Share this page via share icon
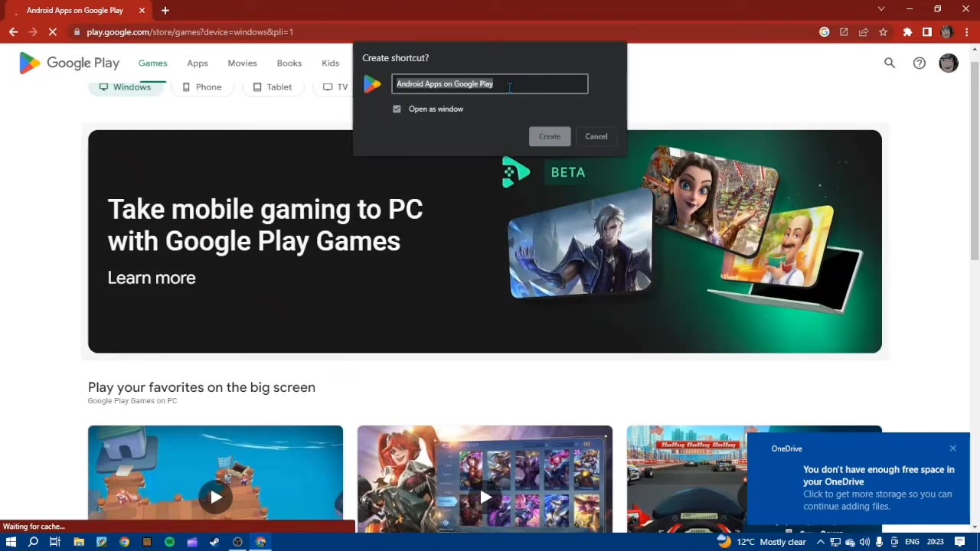 pyautogui.click(x=864, y=32)
